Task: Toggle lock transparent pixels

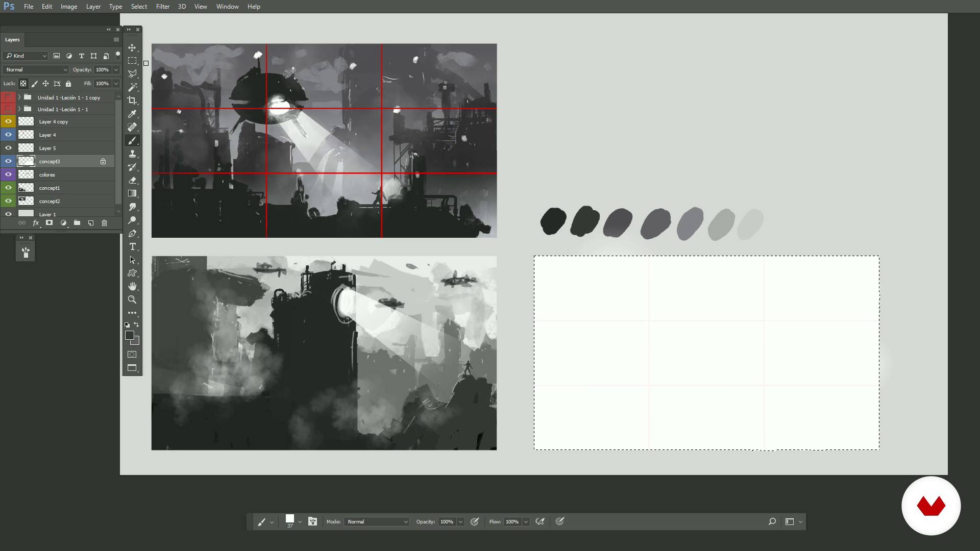Action: (23, 84)
